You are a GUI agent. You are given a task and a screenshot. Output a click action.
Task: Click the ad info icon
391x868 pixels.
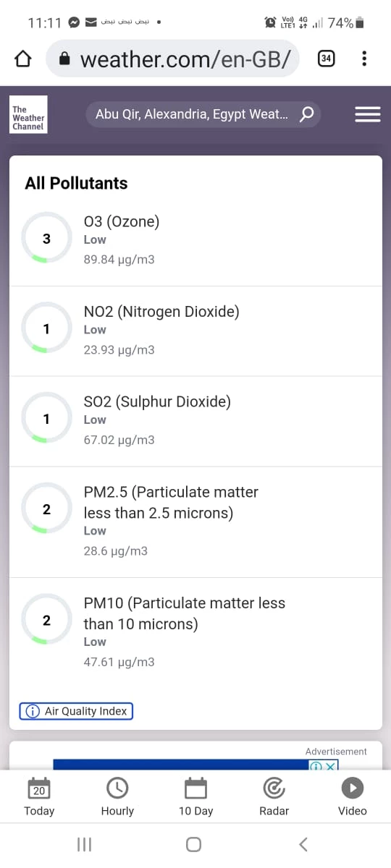pyautogui.click(x=316, y=765)
